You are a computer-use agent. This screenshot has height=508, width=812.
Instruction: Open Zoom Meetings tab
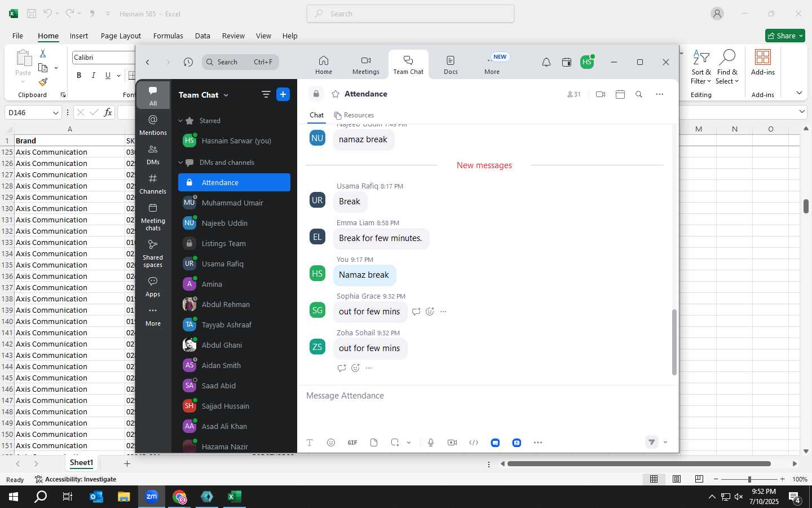366,65
